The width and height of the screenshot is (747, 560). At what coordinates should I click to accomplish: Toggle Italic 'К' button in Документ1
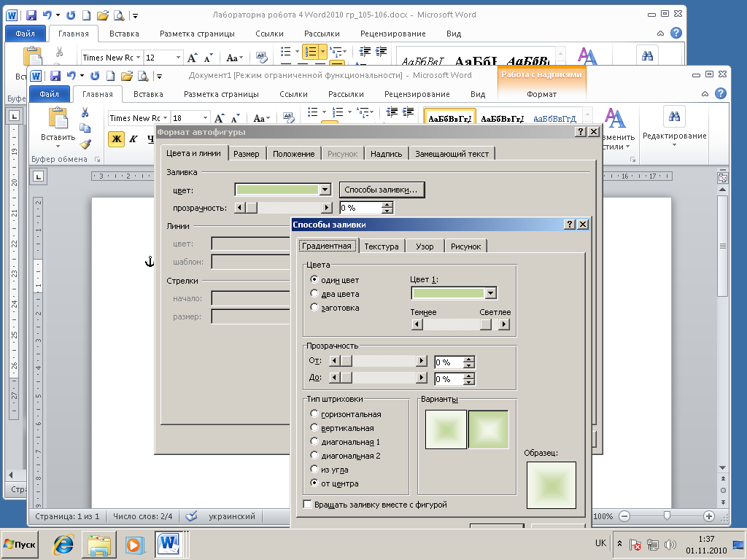tap(133, 139)
